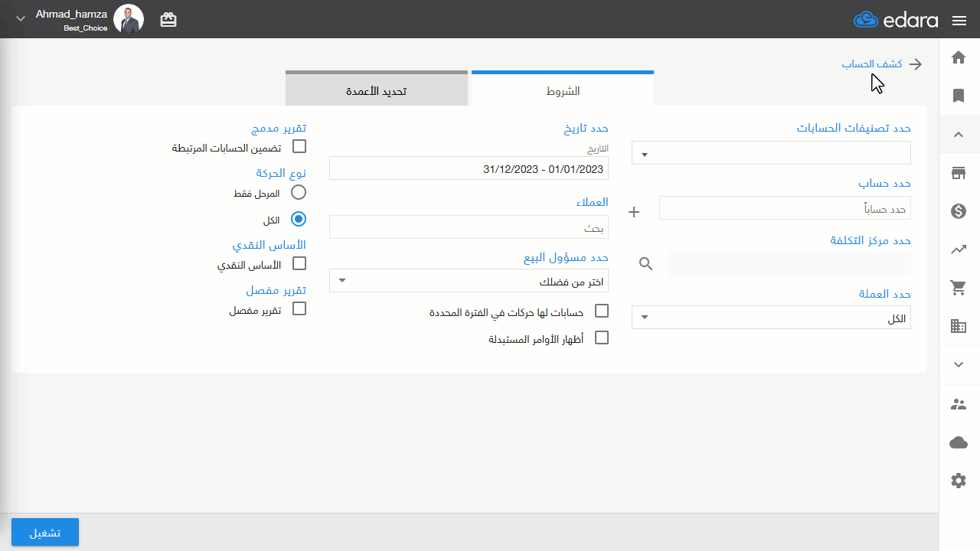Check أظهار الأوامر المستبدلة checkbox
The width and height of the screenshot is (980, 551).
(x=602, y=337)
